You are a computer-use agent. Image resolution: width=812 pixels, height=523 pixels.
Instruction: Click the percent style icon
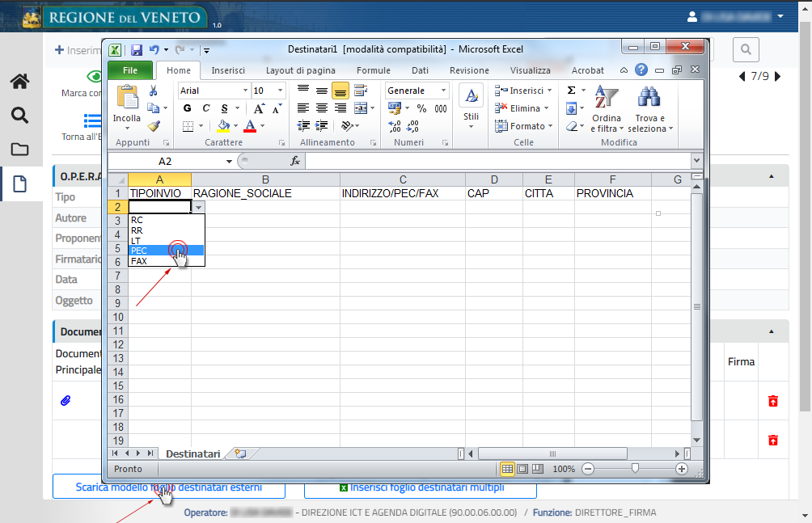point(421,108)
